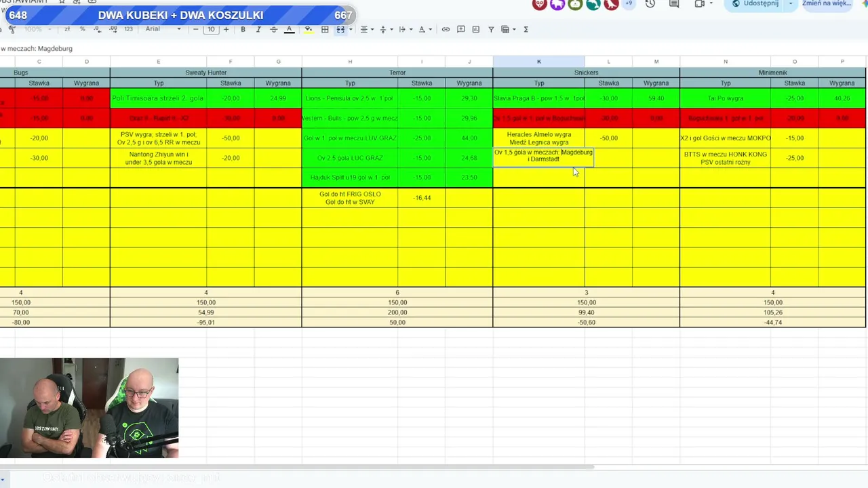Select Terror summary value 200,00
The image size is (868, 488).
pyautogui.click(x=397, y=312)
